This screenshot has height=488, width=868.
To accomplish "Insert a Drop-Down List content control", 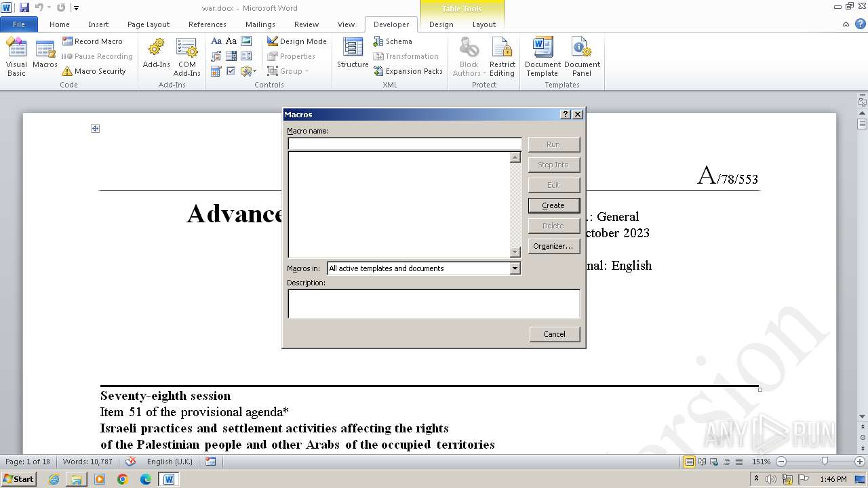I will tap(246, 56).
